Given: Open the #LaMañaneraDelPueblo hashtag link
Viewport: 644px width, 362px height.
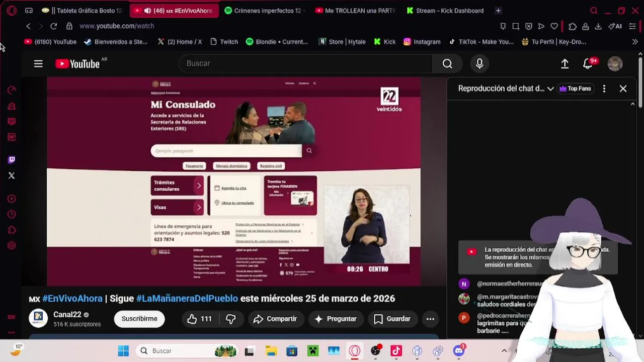Looking at the screenshot, I should pos(187,299).
